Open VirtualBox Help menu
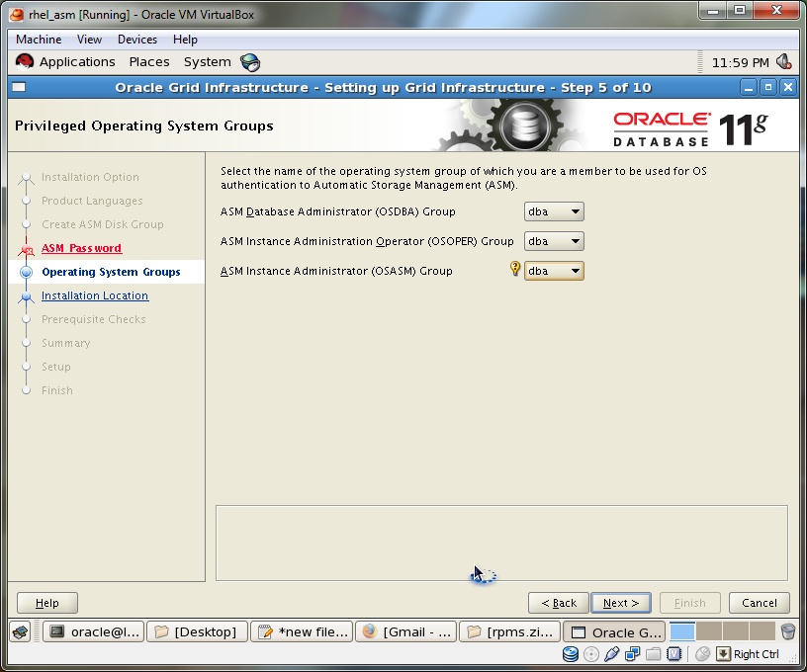 click(185, 40)
